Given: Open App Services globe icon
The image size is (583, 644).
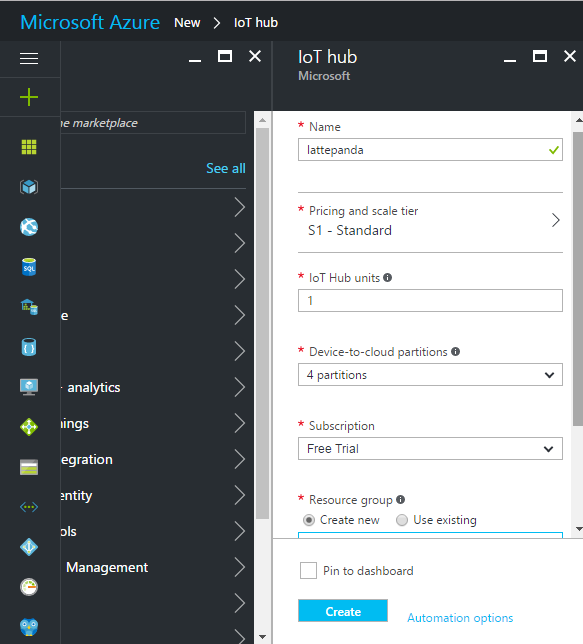Looking at the screenshot, I should pyautogui.click(x=29, y=227).
